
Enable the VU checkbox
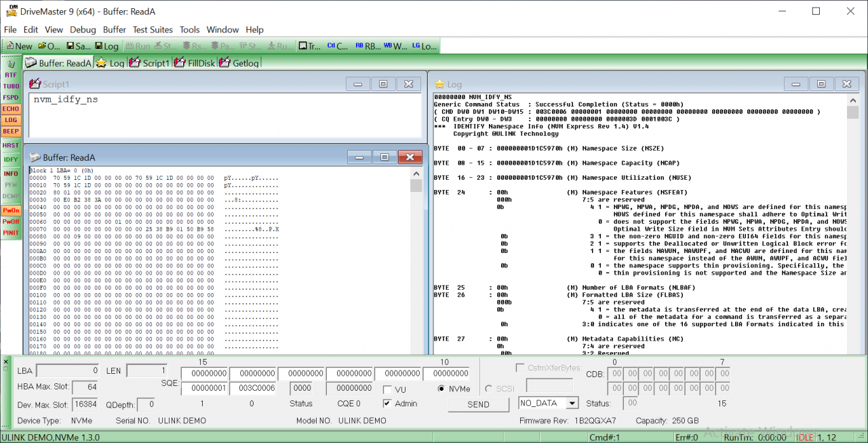click(x=387, y=389)
